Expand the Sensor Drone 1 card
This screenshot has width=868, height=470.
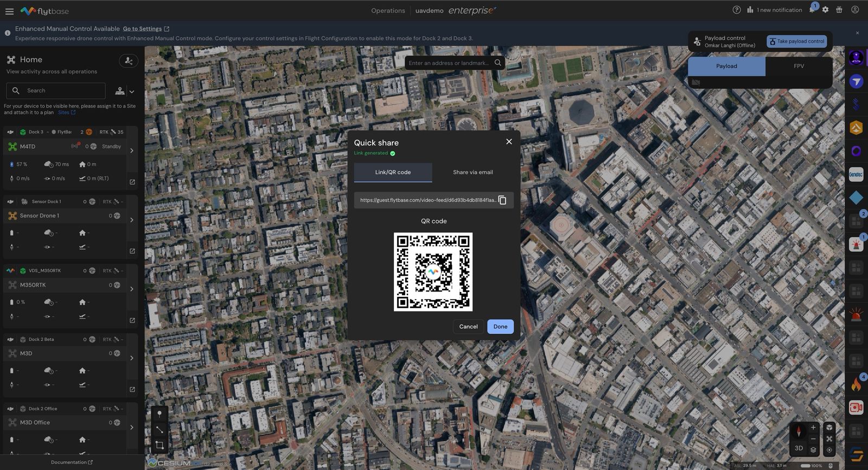pyautogui.click(x=132, y=220)
